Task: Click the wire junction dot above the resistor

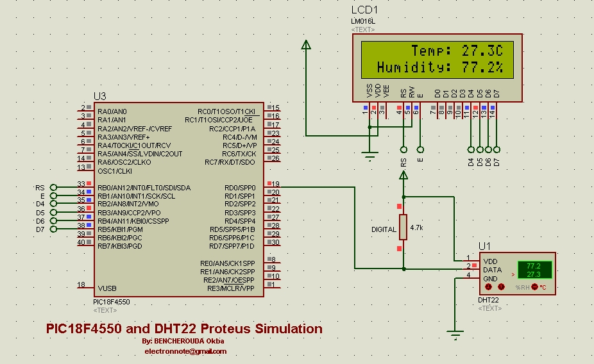Action: [404, 197]
